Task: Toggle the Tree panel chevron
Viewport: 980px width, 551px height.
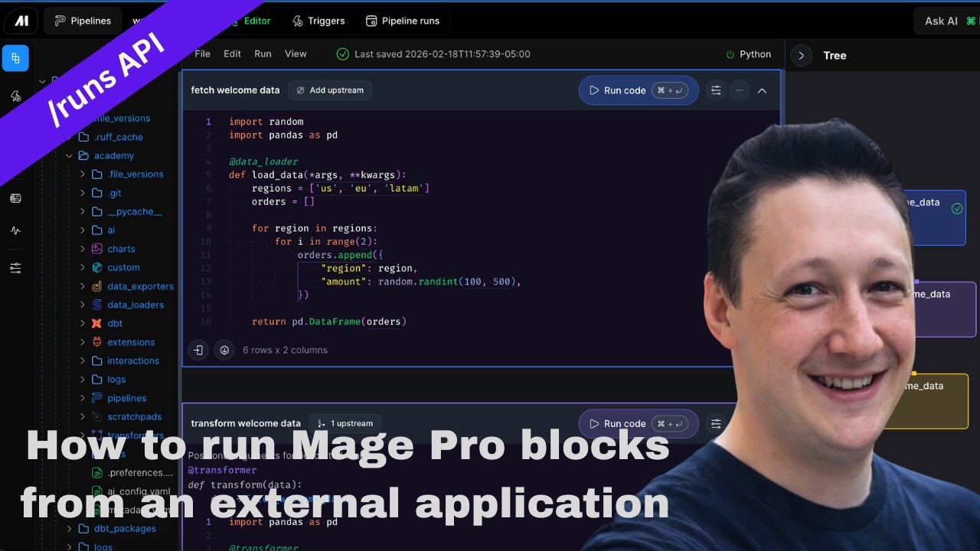Action: [801, 55]
